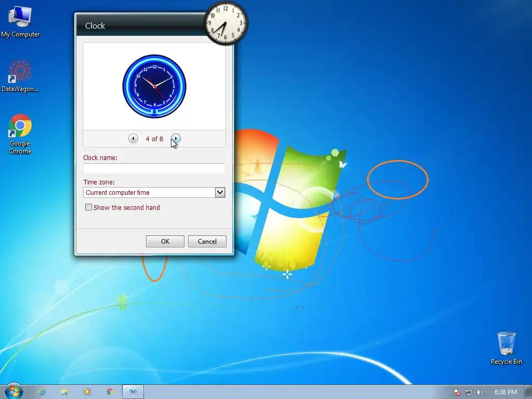Go to the next clock style
Screen dimensions: 532x399
(176, 138)
